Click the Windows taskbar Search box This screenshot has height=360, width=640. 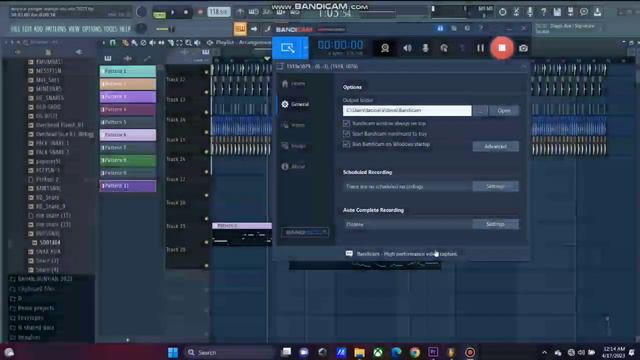[230, 352]
